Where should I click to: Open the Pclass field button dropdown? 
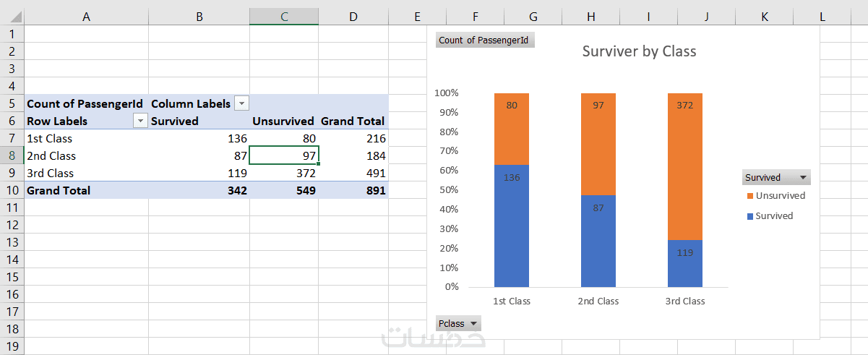[x=473, y=324]
